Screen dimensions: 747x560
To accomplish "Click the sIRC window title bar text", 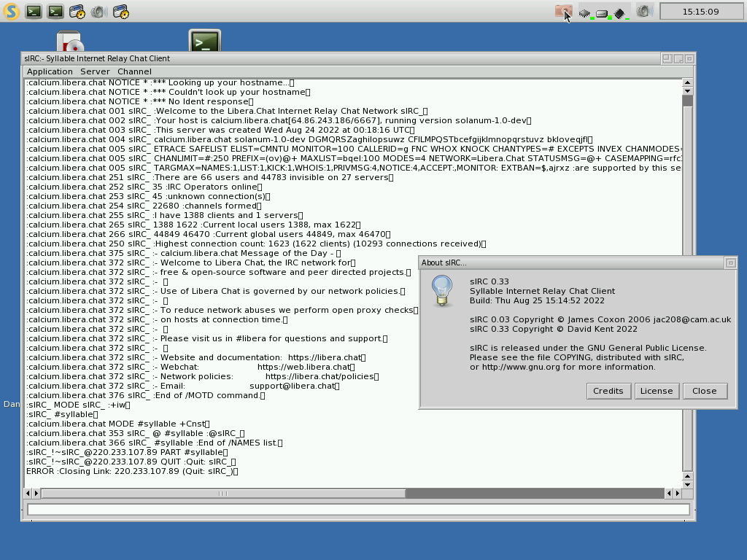I will pyautogui.click(x=97, y=58).
